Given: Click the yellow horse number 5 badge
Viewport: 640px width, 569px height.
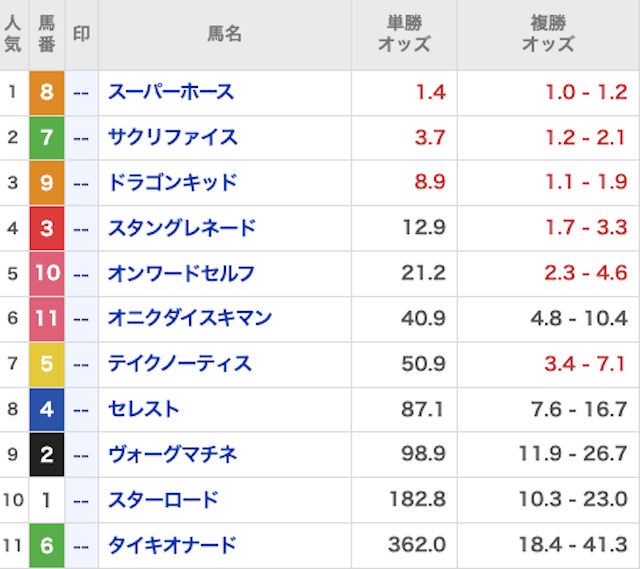Looking at the screenshot, I should point(46,364).
